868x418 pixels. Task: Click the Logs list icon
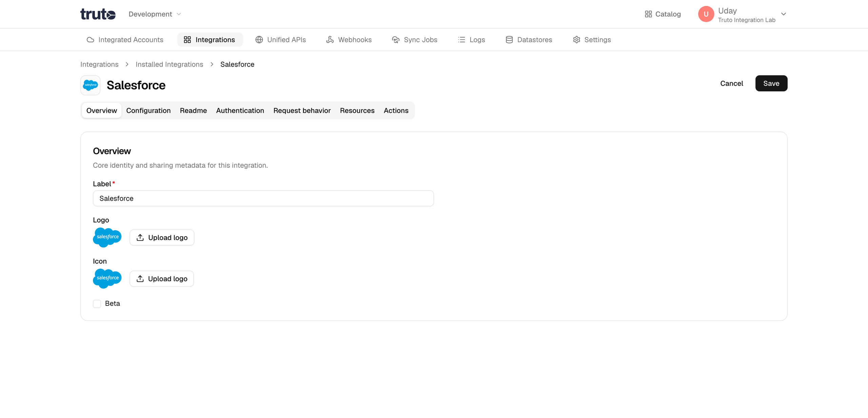461,40
